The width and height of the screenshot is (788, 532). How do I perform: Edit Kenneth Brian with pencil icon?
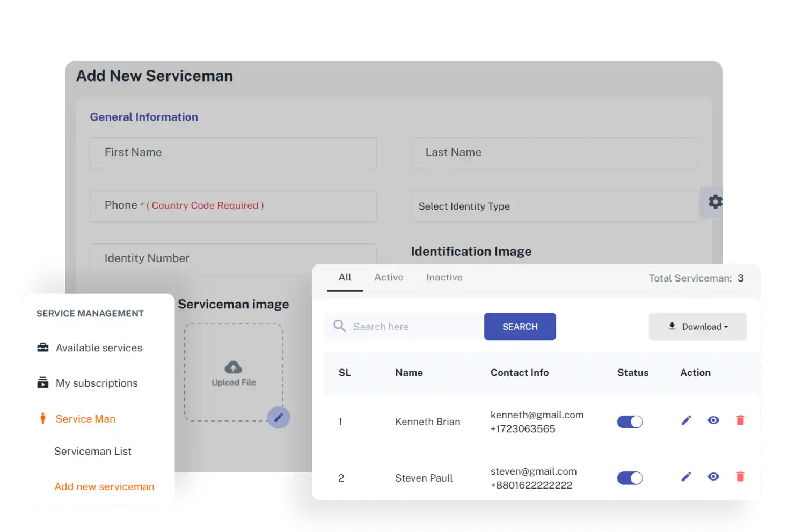point(686,420)
